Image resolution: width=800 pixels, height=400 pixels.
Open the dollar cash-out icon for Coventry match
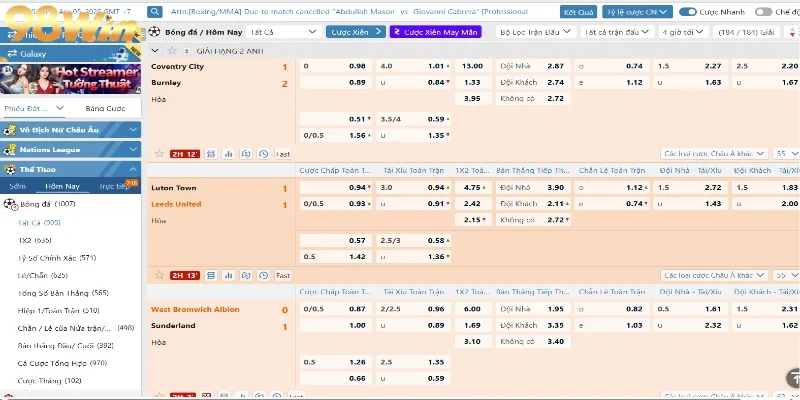pyautogui.click(x=246, y=154)
